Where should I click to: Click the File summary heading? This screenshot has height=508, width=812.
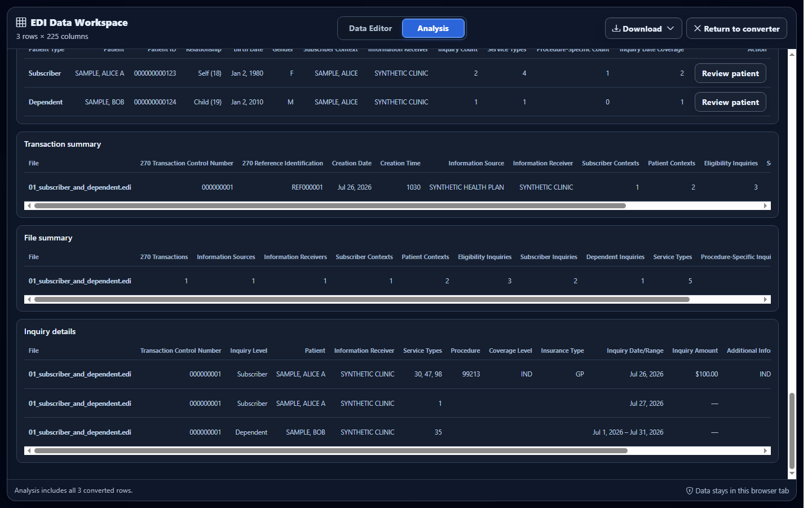pyautogui.click(x=48, y=238)
